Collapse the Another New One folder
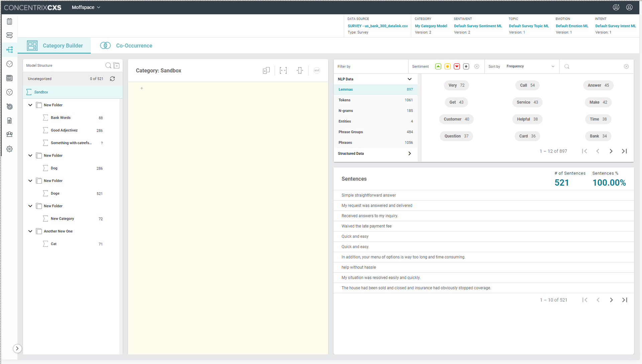This screenshot has width=642, height=364. click(x=30, y=231)
